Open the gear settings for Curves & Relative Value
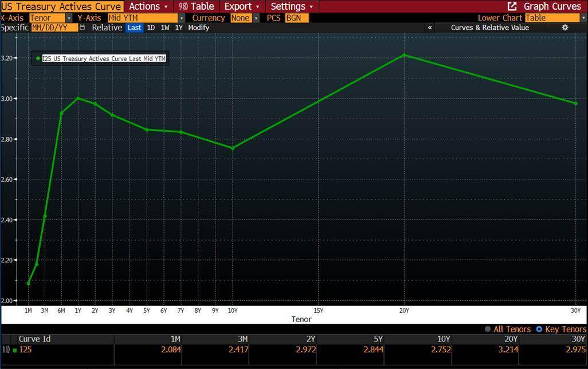588x369 pixels. coord(565,28)
